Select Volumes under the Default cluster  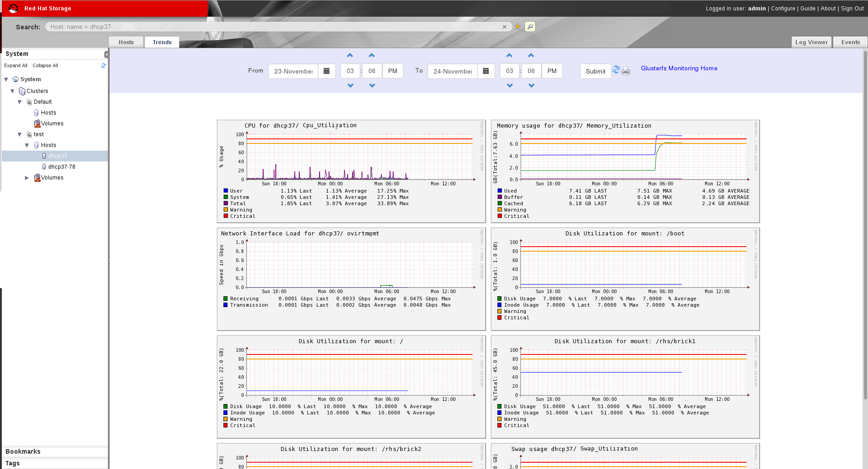[52, 124]
